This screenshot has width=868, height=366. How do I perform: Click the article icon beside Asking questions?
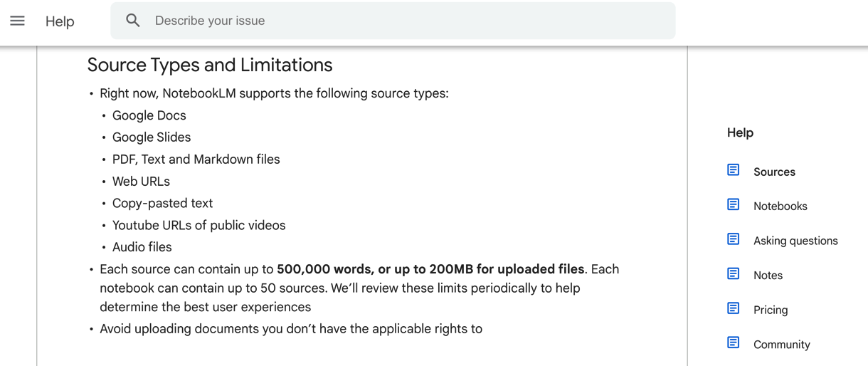tap(734, 239)
